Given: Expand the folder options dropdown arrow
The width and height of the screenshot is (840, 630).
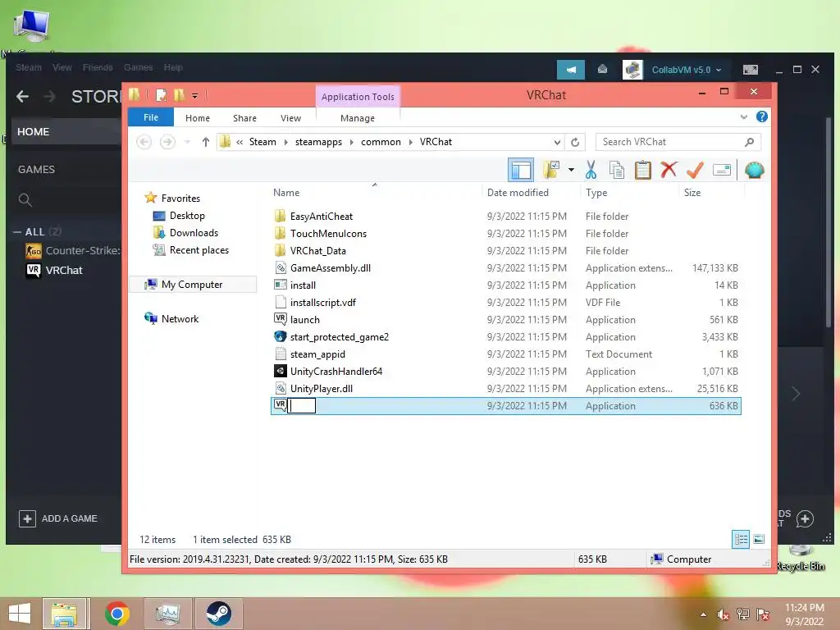Looking at the screenshot, I should click(571, 171).
